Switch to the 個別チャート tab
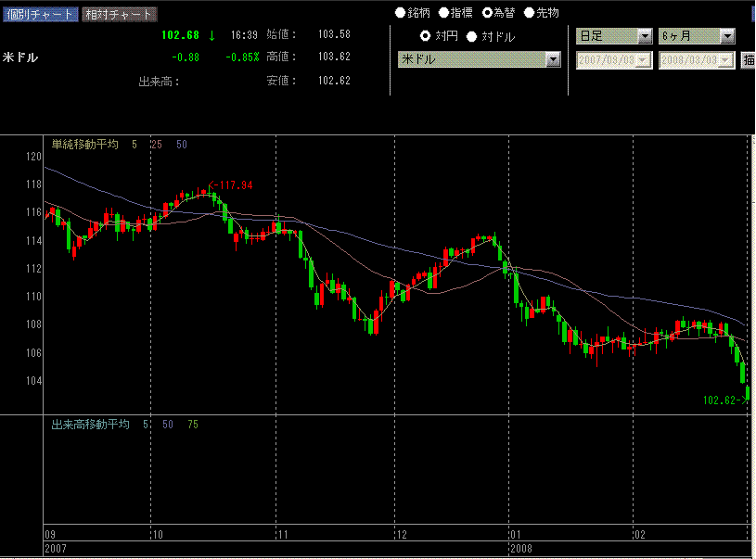 [40, 14]
